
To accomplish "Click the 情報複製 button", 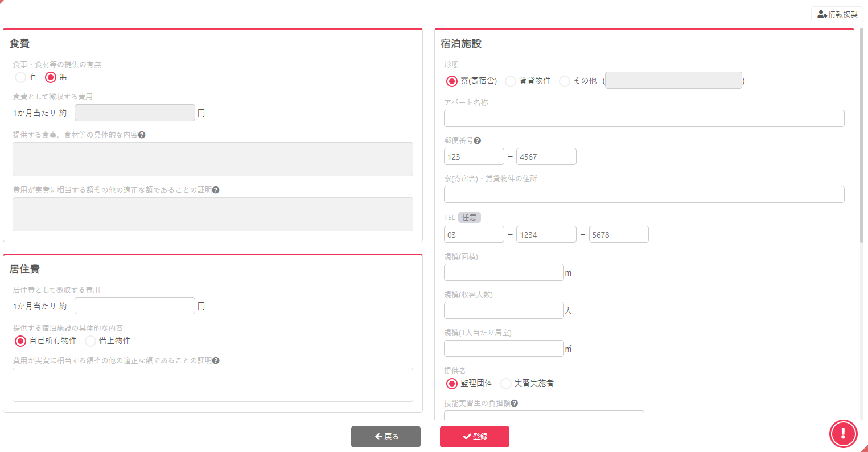I will 837,14.
